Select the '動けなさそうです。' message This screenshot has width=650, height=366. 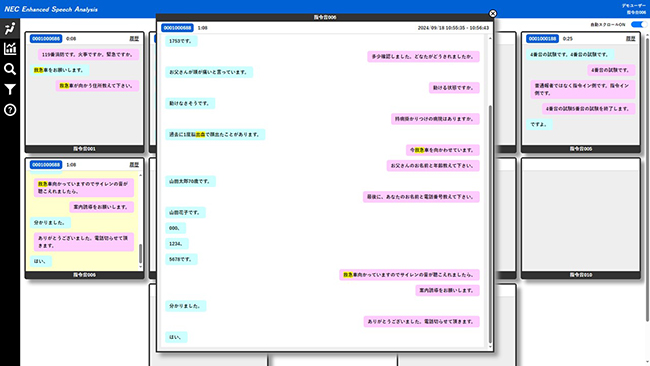click(190, 103)
